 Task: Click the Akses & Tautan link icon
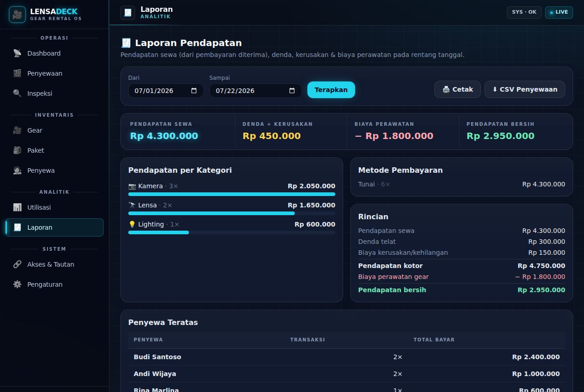tap(17, 264)
